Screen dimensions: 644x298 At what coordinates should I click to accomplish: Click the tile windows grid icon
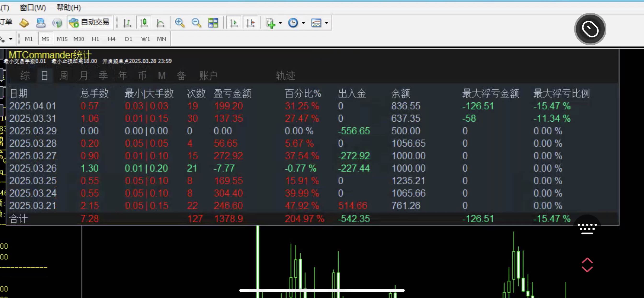[x=213, y=23]
